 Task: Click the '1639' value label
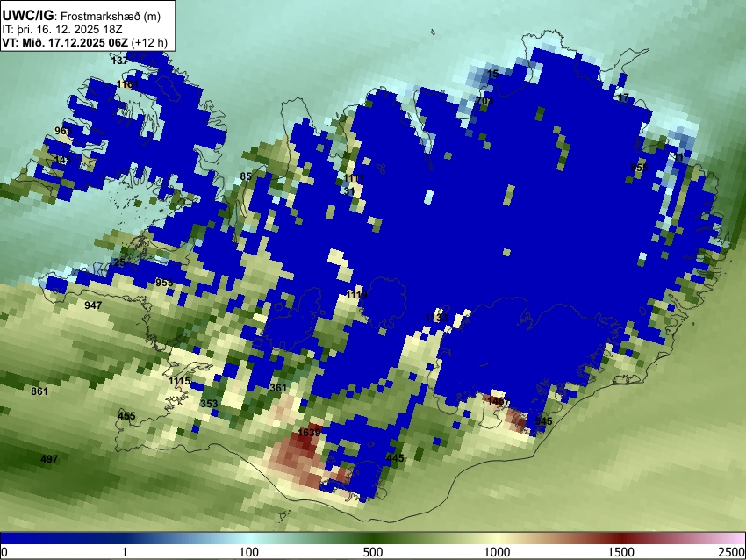pyautogui.click(x=309, y=433)
